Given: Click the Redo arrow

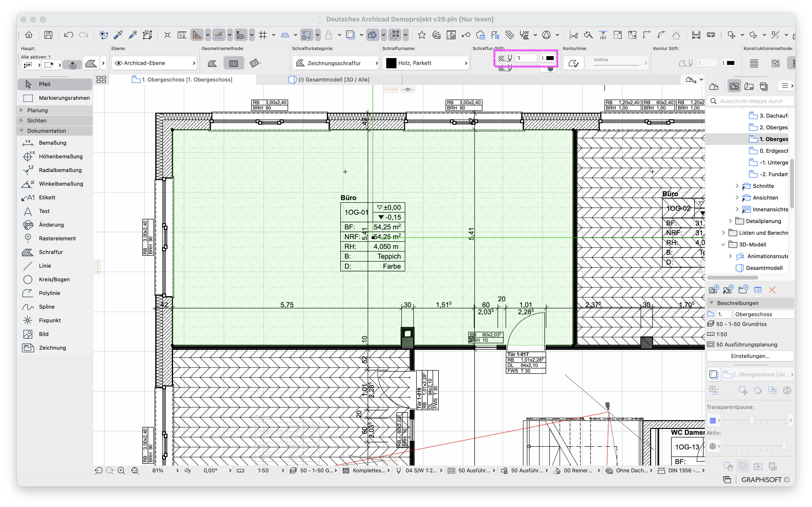Looking at the screenshot, I should coord(83,35).
